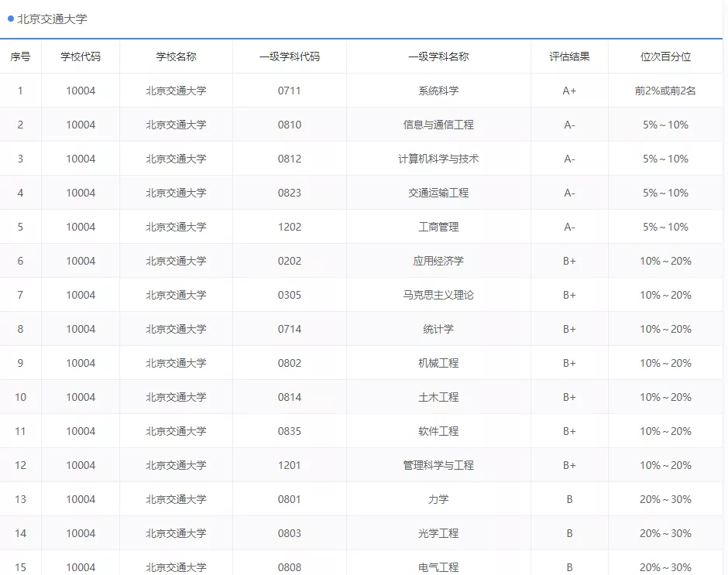Click the 一级学科代码 column header
Screen dimensions: 728x575
[x=290, y=56]
